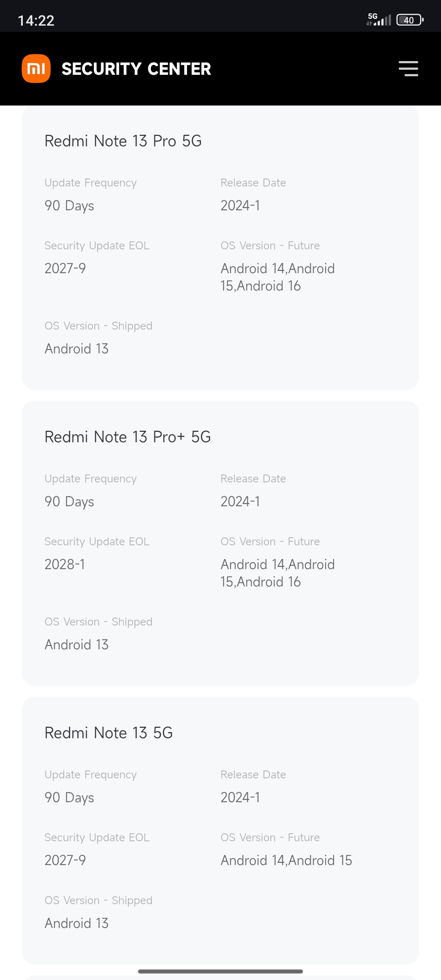Open the hamburger menu
This screenshot has width=441, height=980.
408,69
